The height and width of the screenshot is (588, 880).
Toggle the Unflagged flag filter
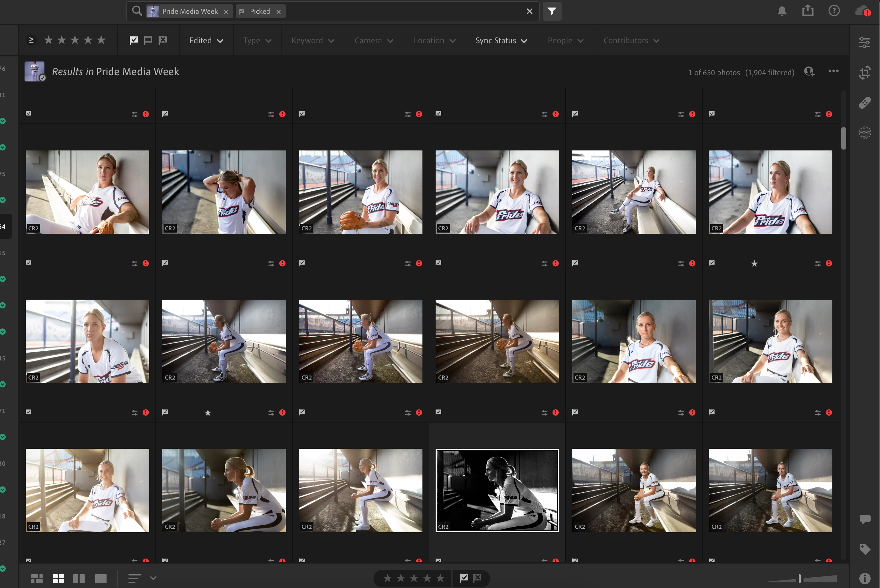148,40
